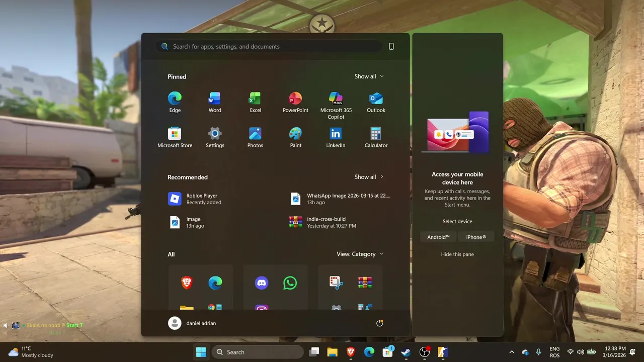Open Brave in the All apps category

pos(187,283)
